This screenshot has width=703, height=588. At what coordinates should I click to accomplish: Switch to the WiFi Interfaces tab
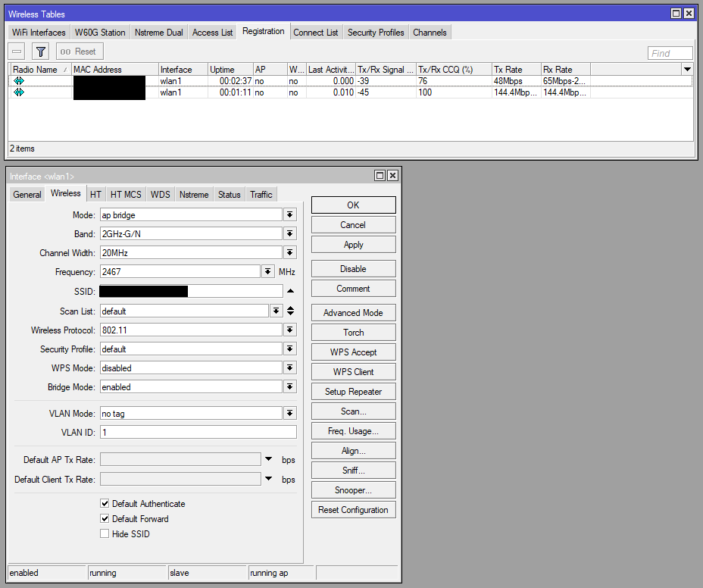(x=39, y=33)
